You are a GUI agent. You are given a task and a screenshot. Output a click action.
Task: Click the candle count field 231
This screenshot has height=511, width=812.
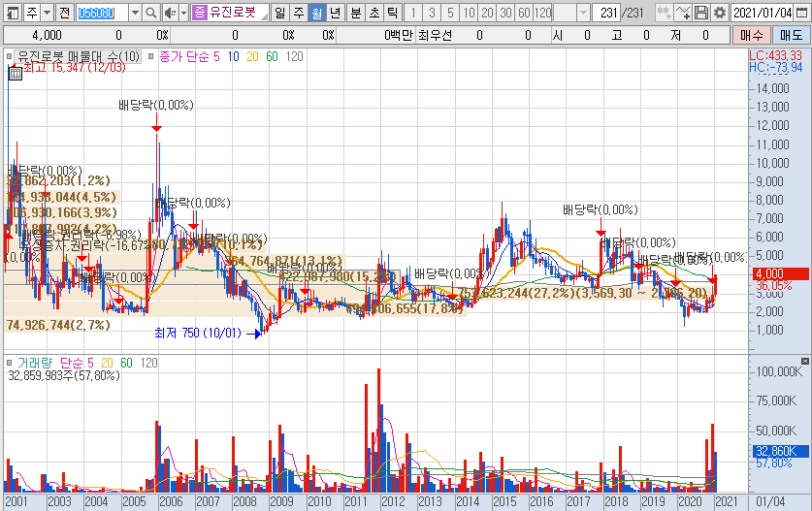[608, 13]
